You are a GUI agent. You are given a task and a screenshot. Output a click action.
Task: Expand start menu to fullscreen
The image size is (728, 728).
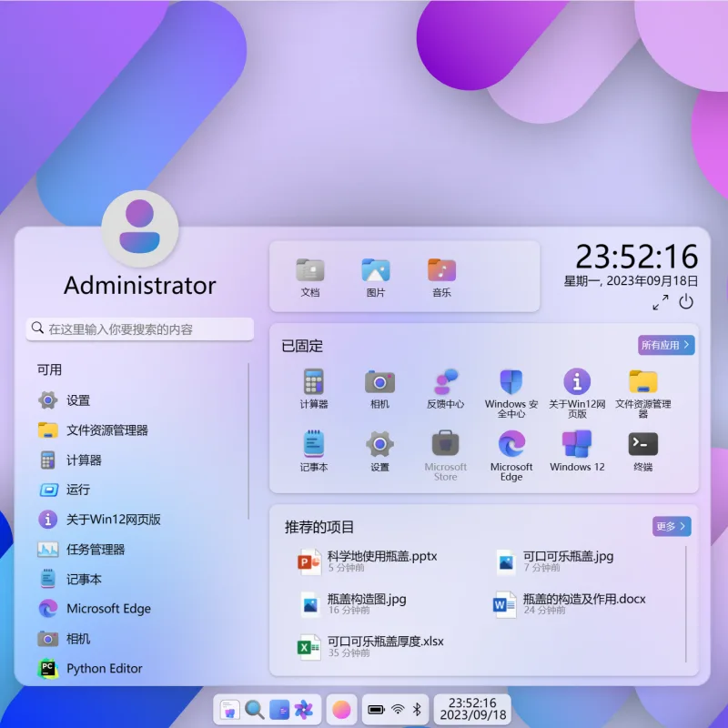click(x=661, y=302)
